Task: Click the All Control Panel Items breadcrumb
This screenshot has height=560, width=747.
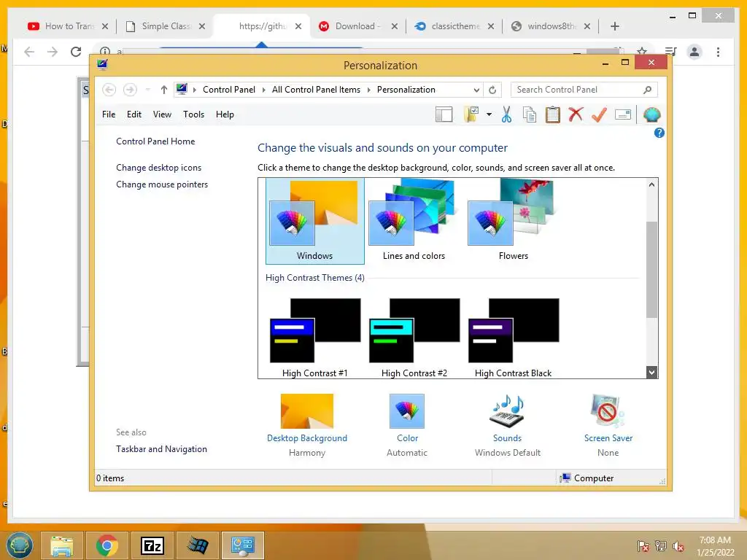Action: click(x=316, y=90)
